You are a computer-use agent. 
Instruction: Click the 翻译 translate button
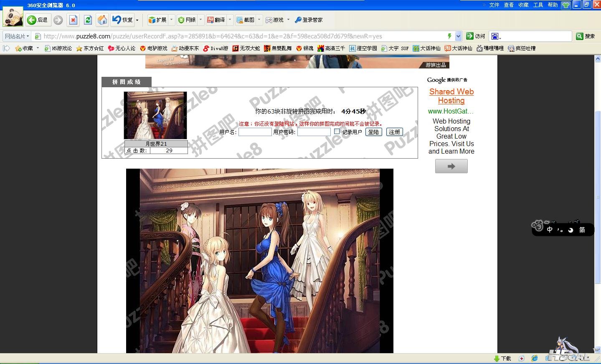click(x=216, y=20)
